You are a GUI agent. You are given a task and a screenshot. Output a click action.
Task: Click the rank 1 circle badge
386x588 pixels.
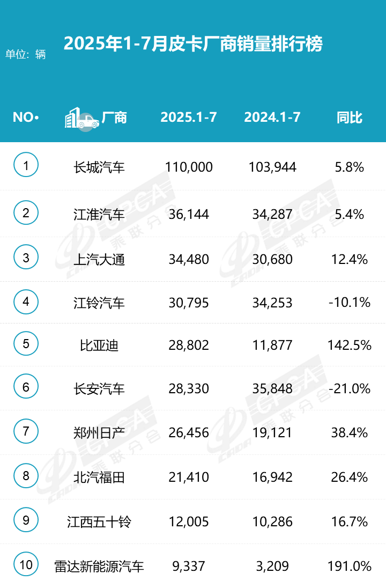26,166
